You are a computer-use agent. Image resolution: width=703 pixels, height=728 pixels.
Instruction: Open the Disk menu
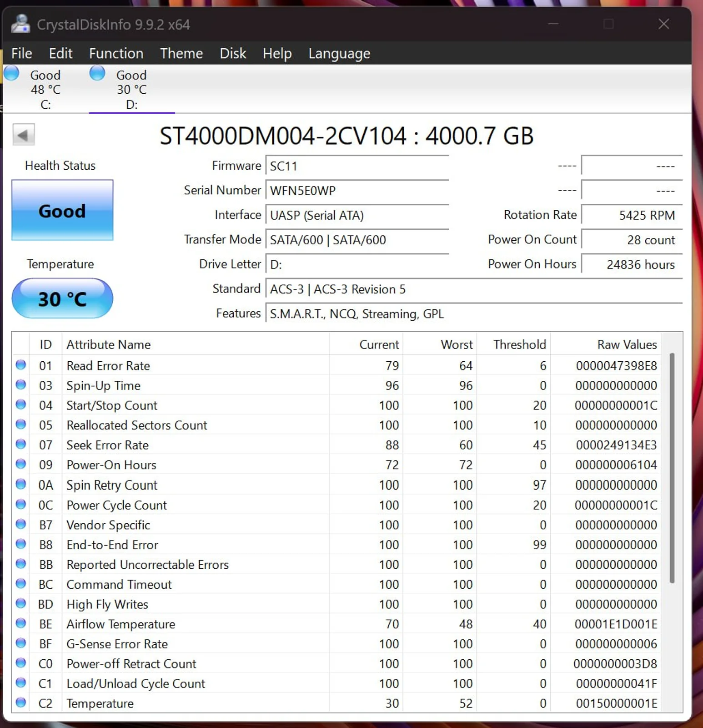tap(233, 53)
